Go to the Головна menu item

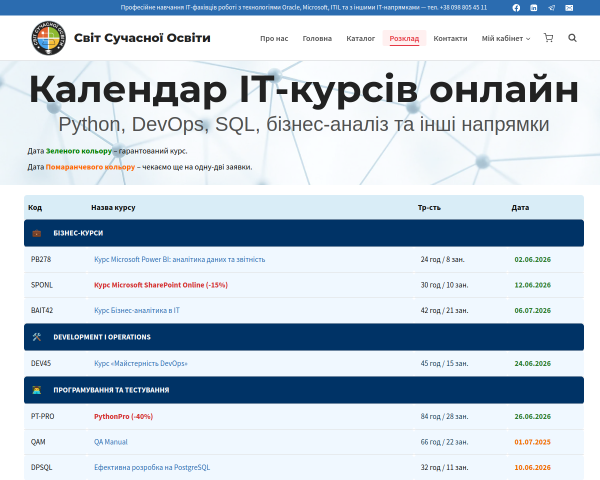coord(317,38)
